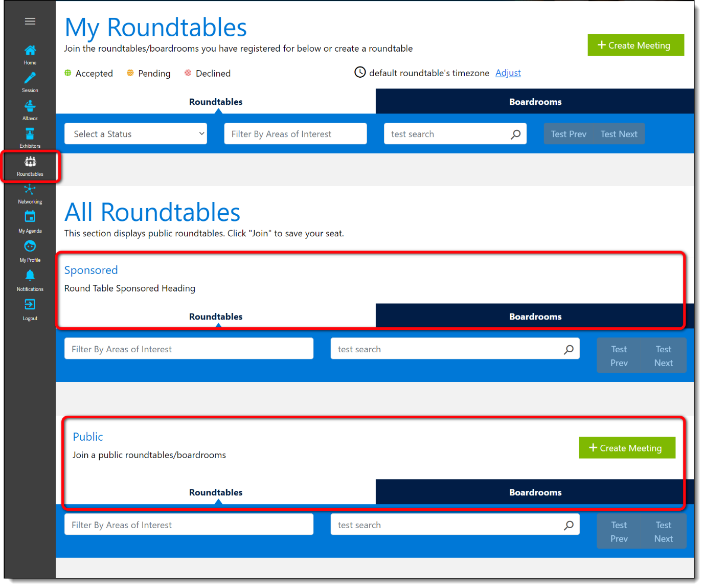Open My Profile in the sidebar
The height and width of the screenshot is (588, 704).
(x=30, y=247)
